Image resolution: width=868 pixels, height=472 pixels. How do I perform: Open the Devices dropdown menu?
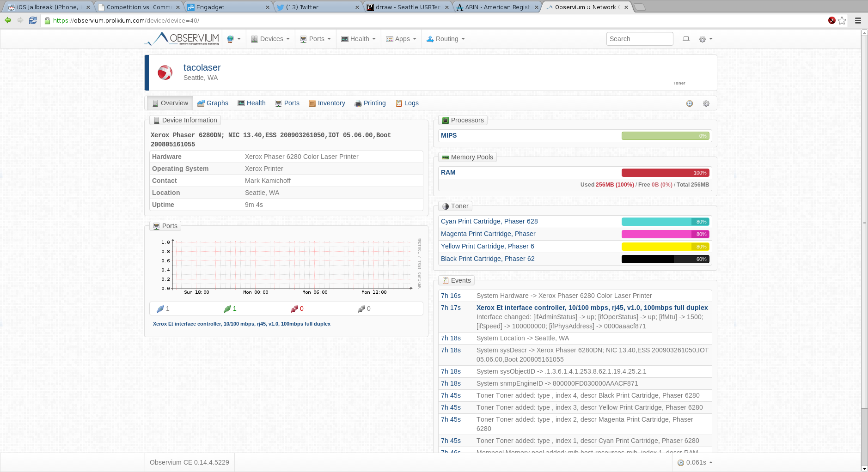270,39
